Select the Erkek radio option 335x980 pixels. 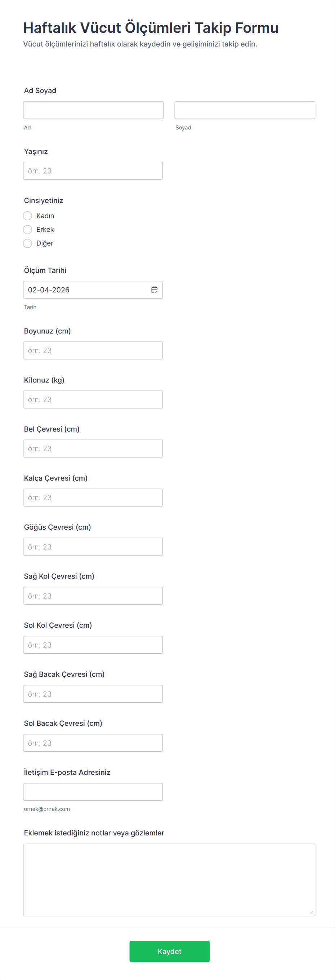click(x=28, y=229)
